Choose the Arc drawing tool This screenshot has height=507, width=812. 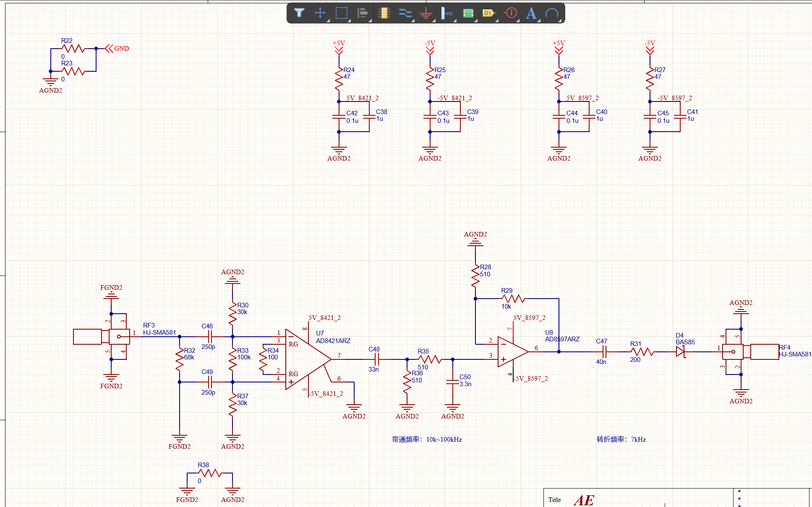[552, 13]
